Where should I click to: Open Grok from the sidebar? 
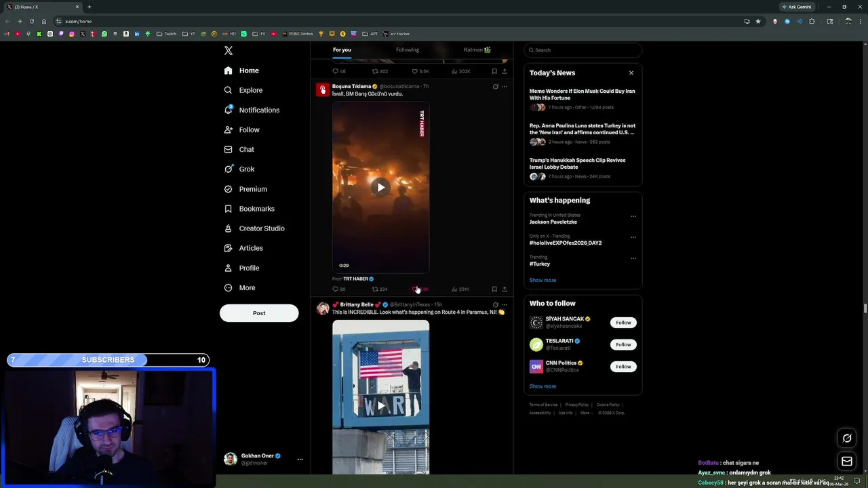click(239, 169)
